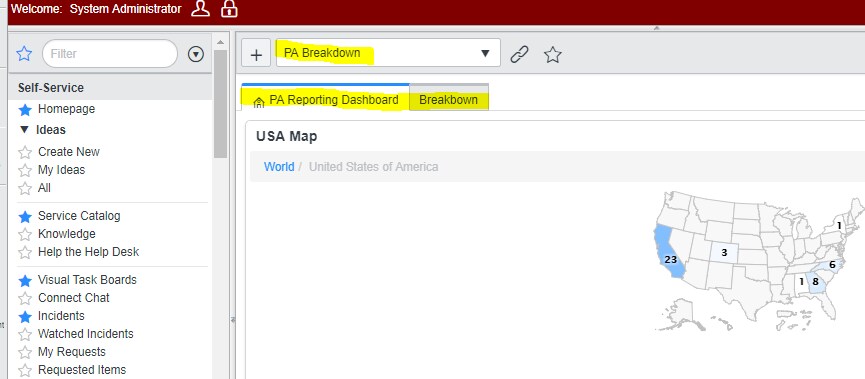Click Welcome System Administrator text
865x379 pixels.
(95, 9)
